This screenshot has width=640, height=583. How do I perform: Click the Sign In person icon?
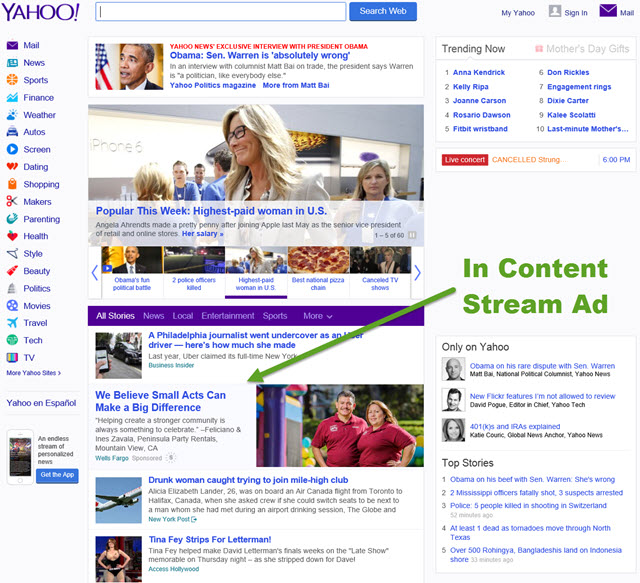[x=555, y=11]
